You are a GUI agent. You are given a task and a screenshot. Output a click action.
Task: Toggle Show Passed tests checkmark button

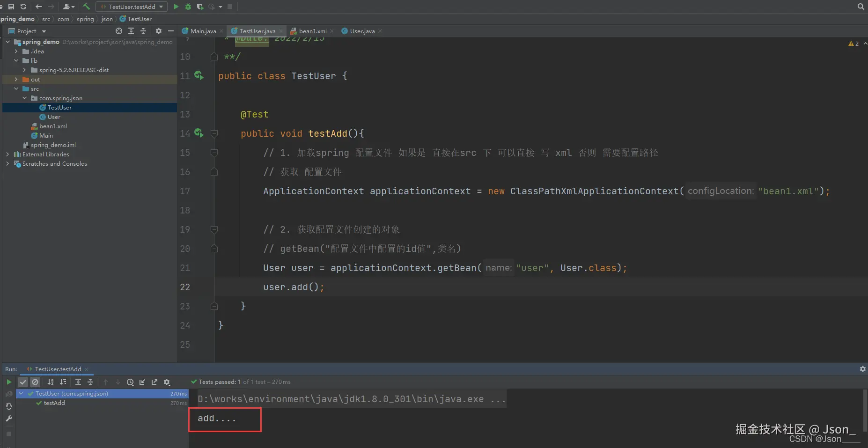pyautogui.click(x=23, y=382)
